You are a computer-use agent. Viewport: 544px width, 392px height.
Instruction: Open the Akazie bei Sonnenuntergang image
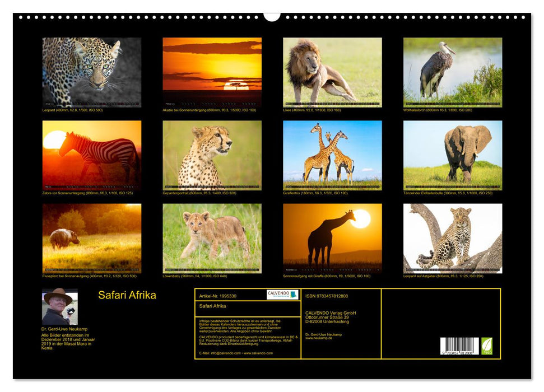[x=210, y=71]
